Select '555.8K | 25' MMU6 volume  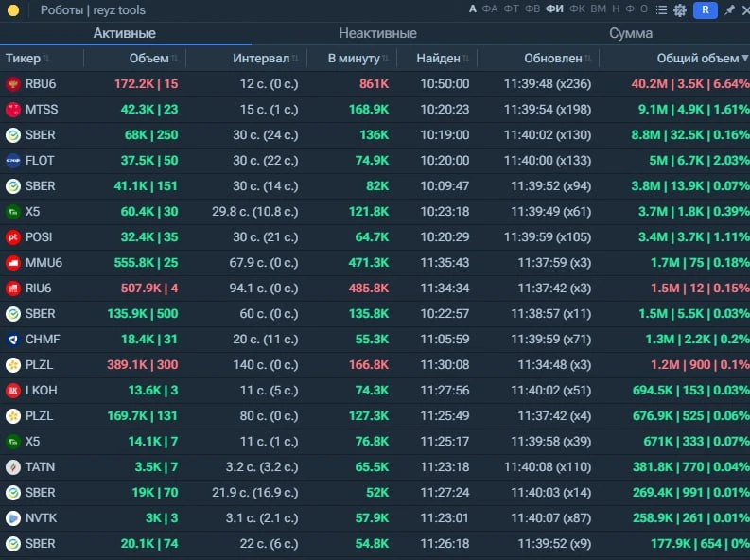click(146, 263)
